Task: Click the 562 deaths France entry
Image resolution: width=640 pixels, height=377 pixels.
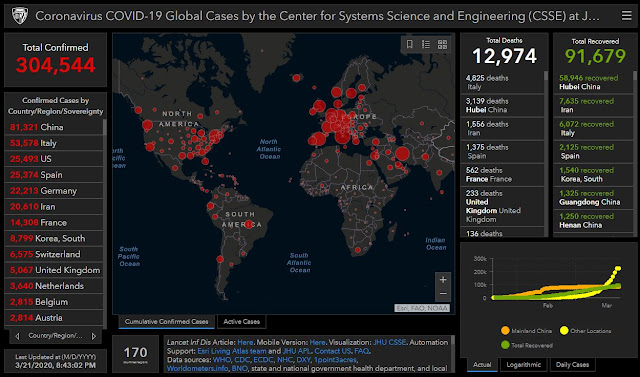Action: coord(502,175)
